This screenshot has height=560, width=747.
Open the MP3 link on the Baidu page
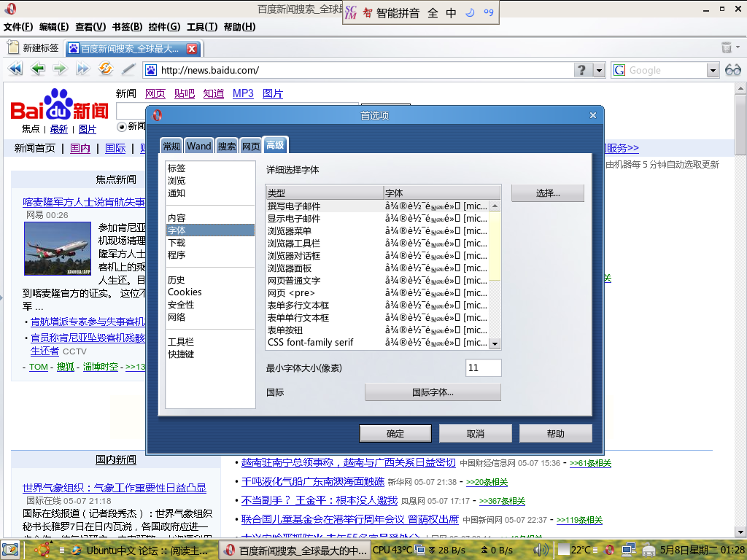tap(243, 93)
